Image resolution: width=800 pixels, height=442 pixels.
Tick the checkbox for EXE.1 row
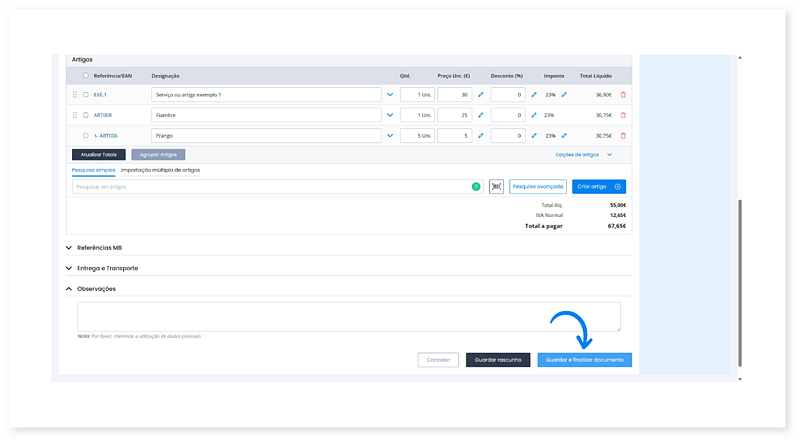[86, 95]
